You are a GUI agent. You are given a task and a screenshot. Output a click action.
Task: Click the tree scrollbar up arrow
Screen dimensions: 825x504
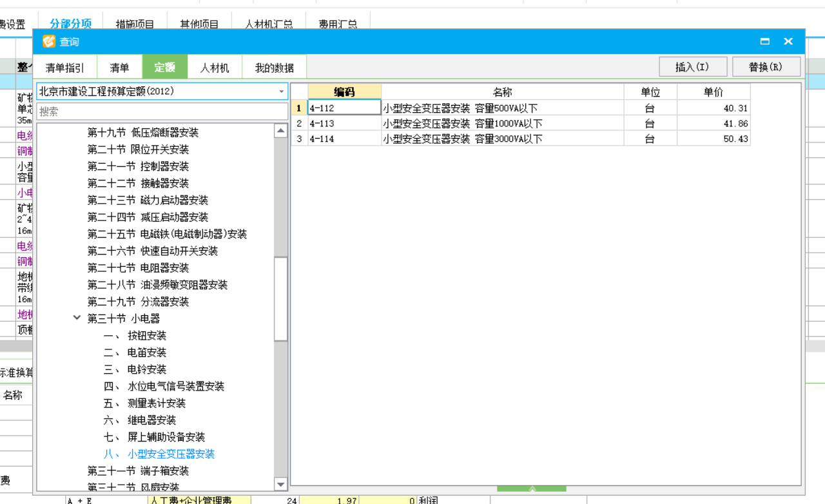pyautogui.click(x=280, y=131)
